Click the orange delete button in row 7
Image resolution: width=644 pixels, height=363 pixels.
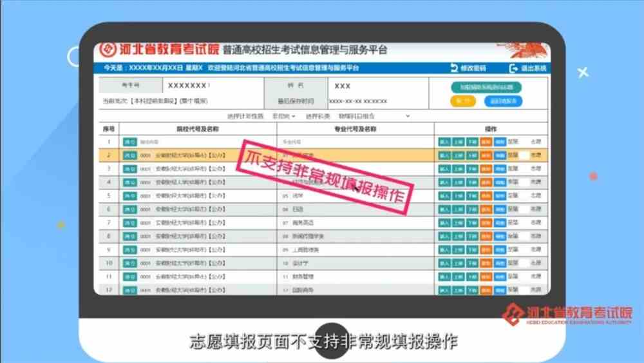486,223
